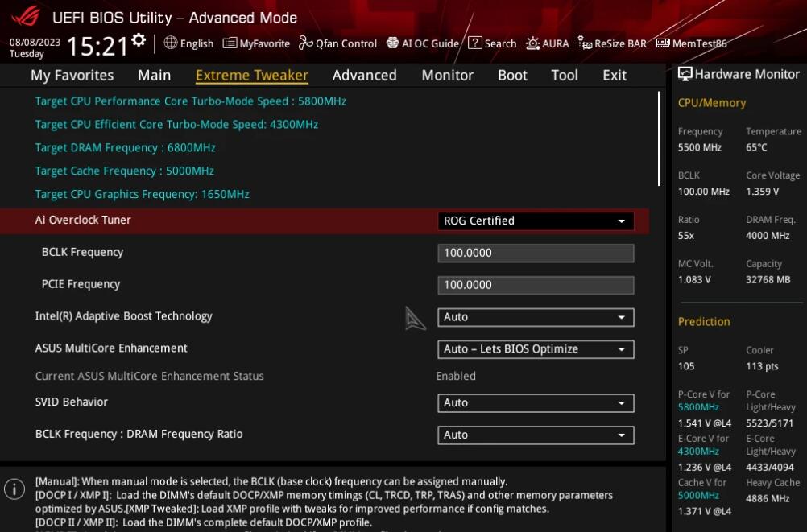Click the PCIE Frequency value box

(x=535, y=284)
